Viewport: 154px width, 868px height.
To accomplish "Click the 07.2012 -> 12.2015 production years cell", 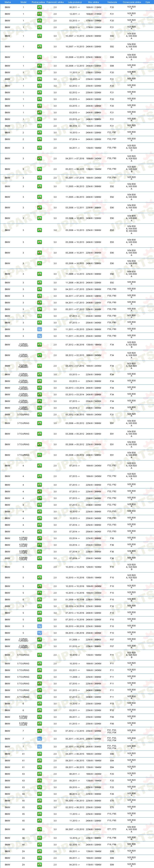I will pyautogui.click(x=75, y=731).
